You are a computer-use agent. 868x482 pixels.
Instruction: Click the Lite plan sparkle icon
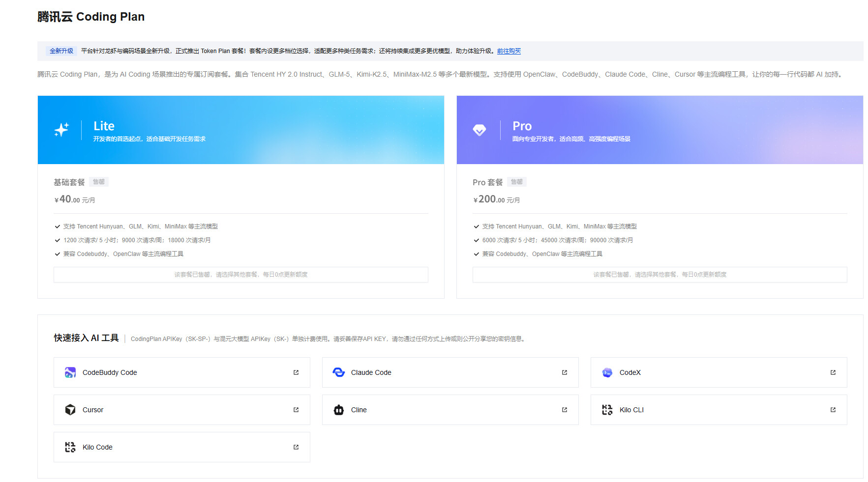[x=61, y=130]
